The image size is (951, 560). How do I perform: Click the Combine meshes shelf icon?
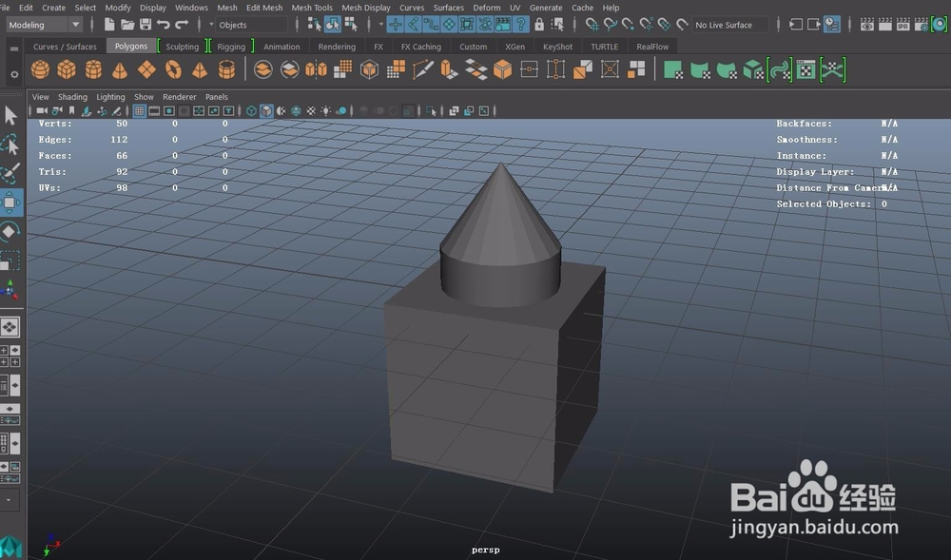point(263,69)
